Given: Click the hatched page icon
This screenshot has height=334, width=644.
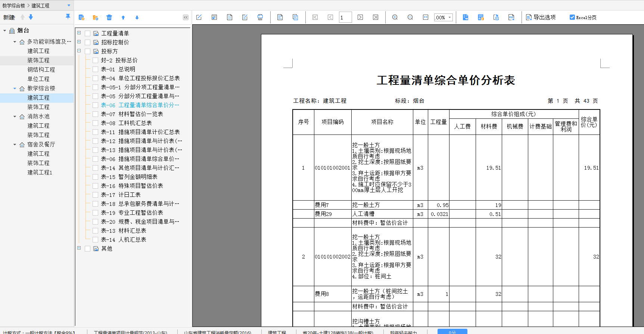Looking at the screenshot, I should coord(230,17).
